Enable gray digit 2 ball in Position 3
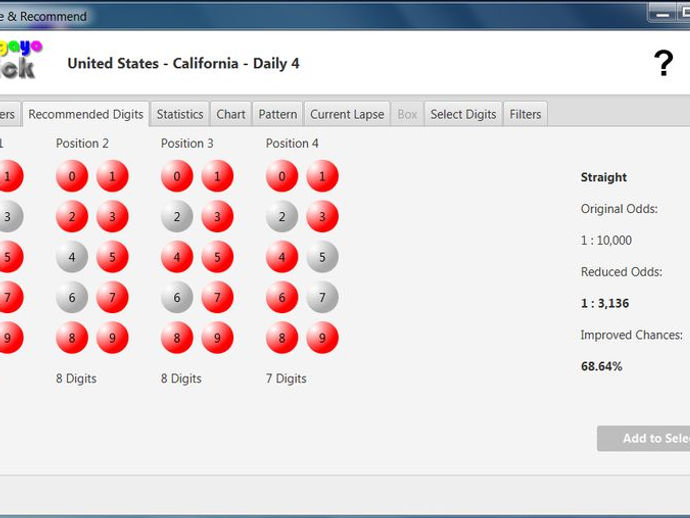This screenshot has width=690, height=518. (177, 217)
